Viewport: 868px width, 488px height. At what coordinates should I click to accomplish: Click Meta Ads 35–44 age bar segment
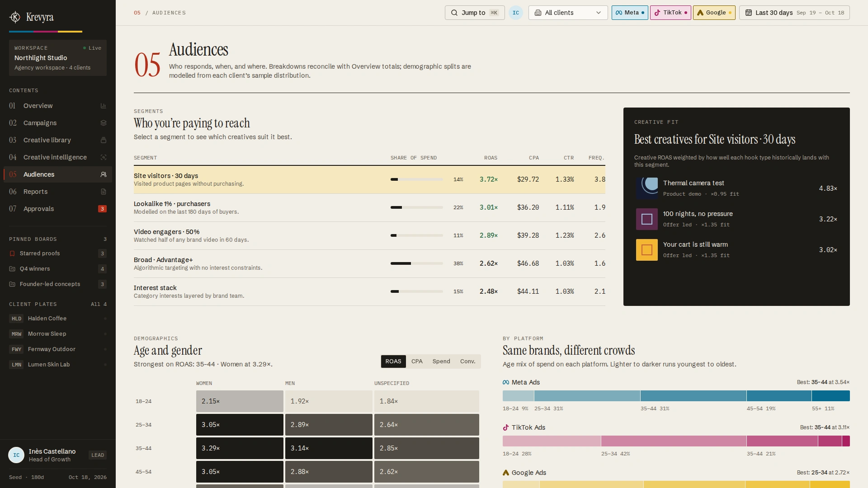[693, 396]
